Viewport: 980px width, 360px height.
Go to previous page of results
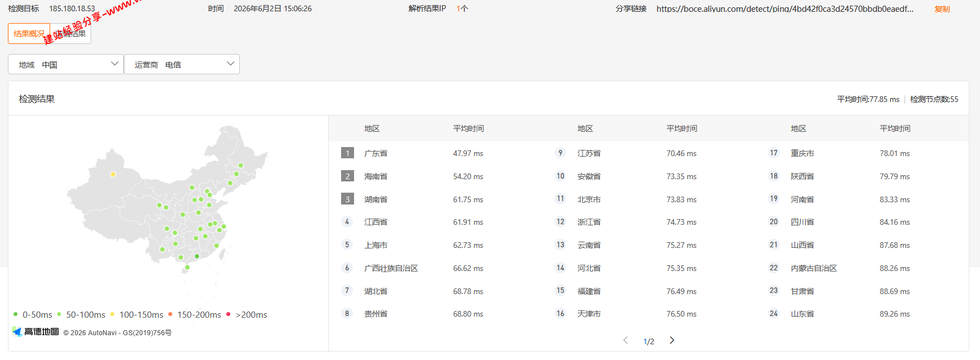tap(625, 340)
